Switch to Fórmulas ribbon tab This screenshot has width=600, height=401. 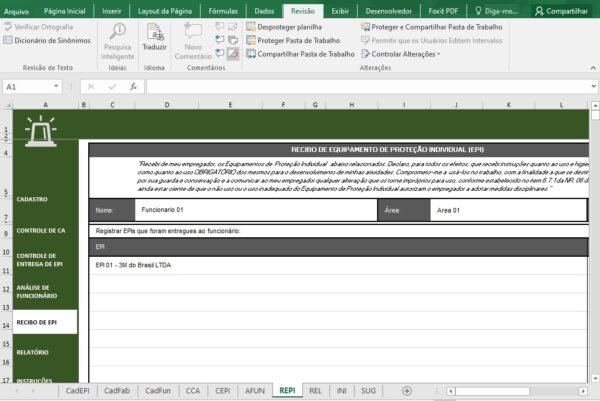[223, 11]
